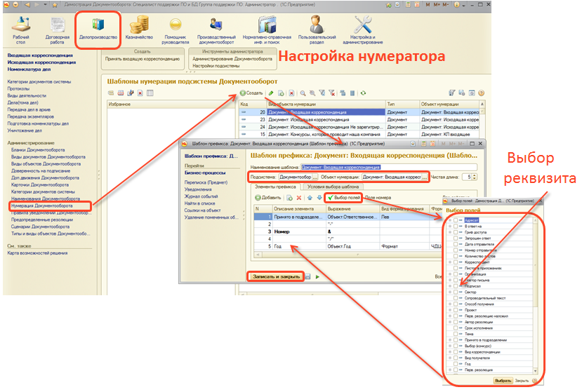Click the red X delete icon in prefix elements
Viewport: 582px width, 392px height.
[x=298, y=198]
